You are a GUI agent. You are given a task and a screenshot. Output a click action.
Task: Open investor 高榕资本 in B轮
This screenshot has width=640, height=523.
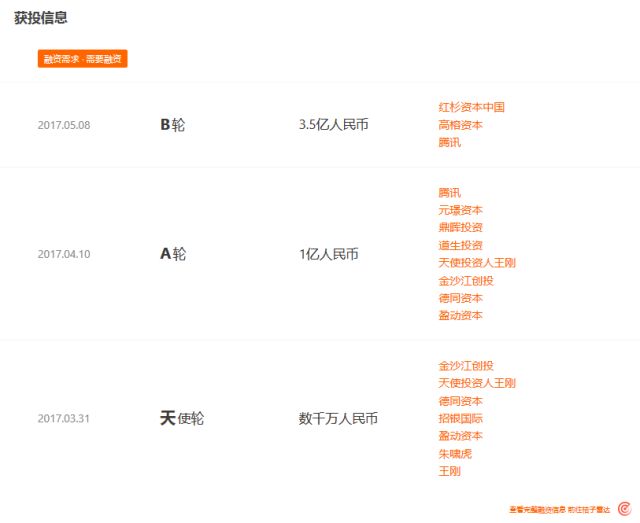[460, 125]
